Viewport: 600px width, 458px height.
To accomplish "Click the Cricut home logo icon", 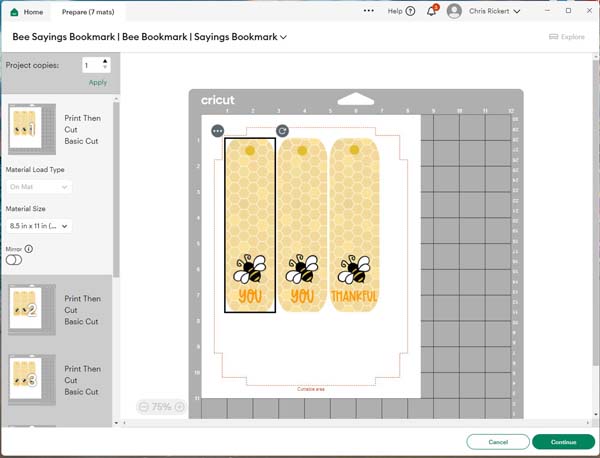I will click(x=14, y=12).
